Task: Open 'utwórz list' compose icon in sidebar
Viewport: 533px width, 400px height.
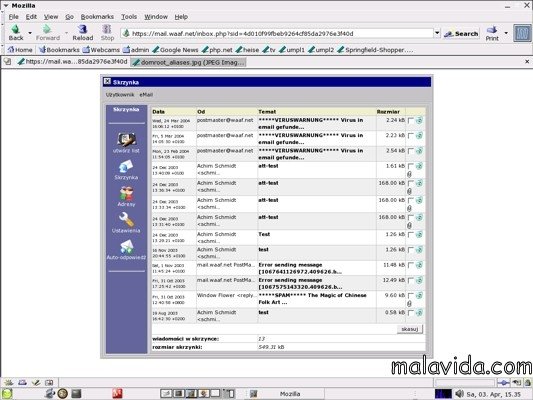Action: point(126,139)
